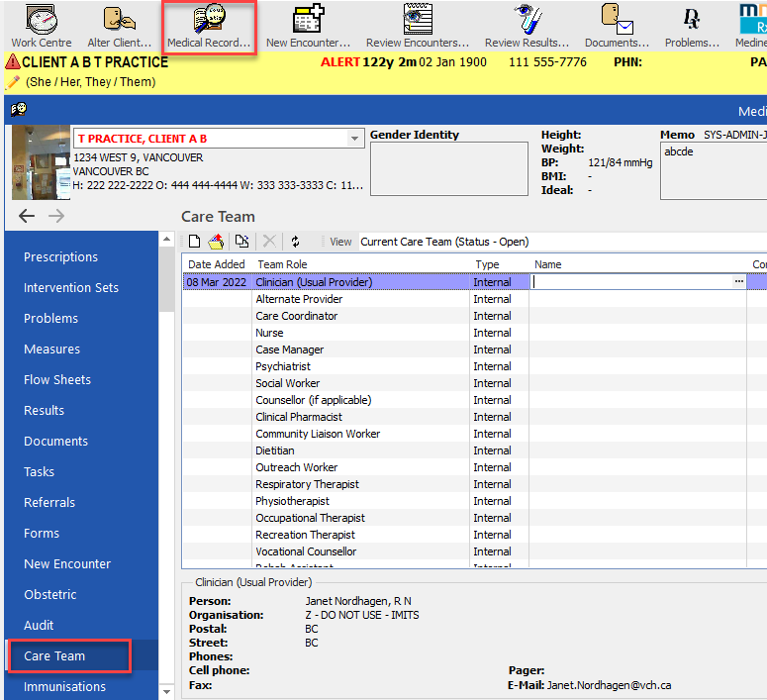
Task: Open Medical Record toolbar icon
Action: [x=209, y=27]
